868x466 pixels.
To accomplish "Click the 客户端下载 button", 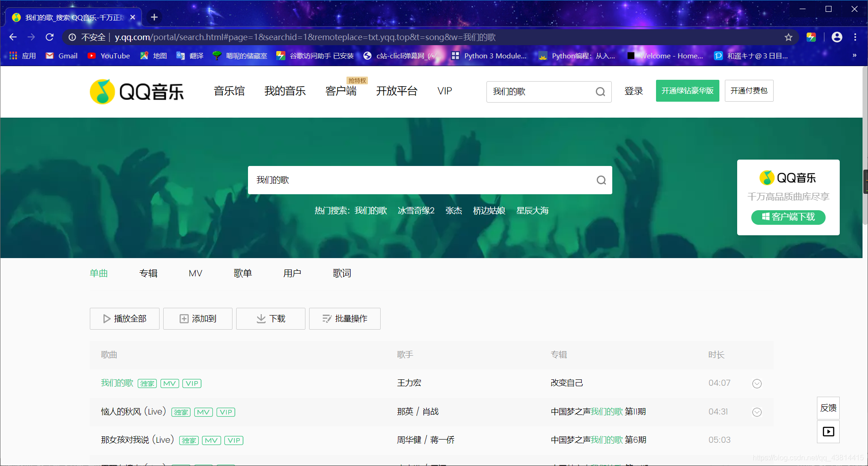I will [x=788, y=217].
